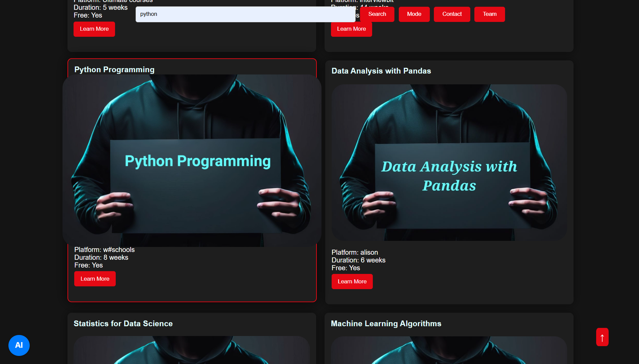Toggle the Mode button

click(x=414, y=14)
